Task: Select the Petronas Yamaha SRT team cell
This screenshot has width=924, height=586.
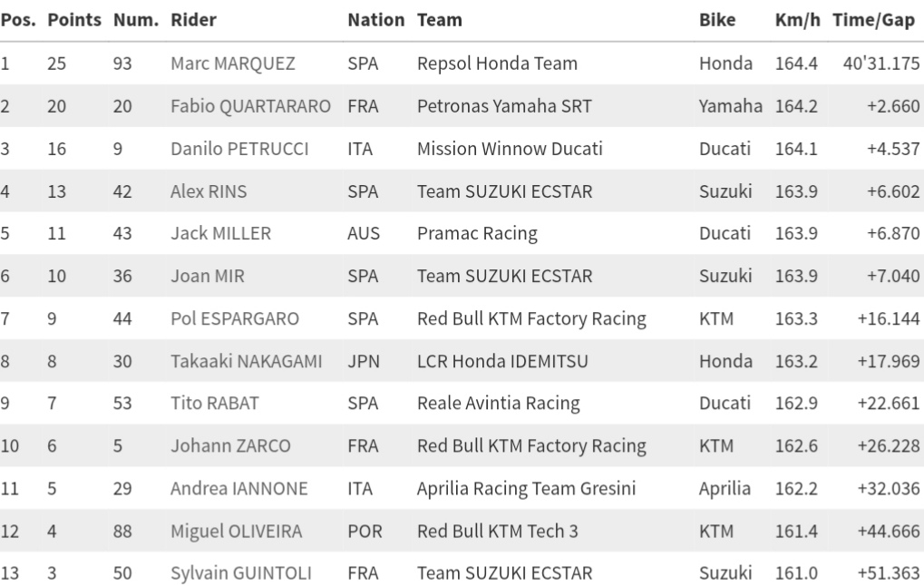Action: (x=504, y=106)
